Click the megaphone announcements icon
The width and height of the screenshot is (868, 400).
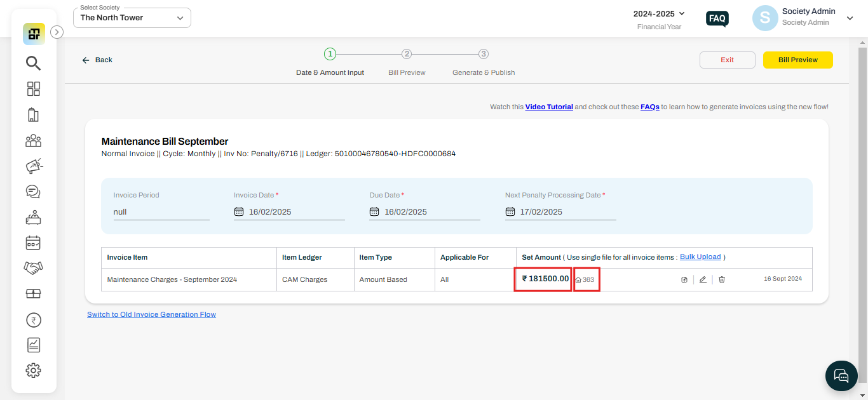33,166
